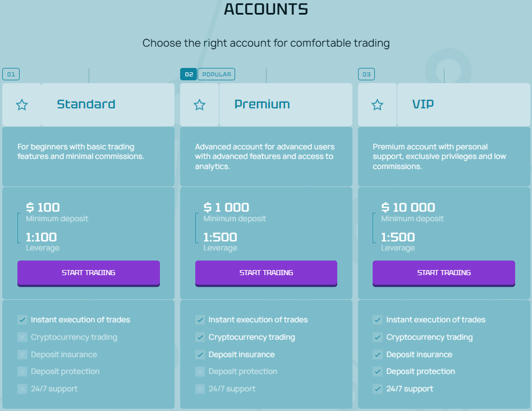
Task: Select the VIP account title
Action: (x=423, y=104)
